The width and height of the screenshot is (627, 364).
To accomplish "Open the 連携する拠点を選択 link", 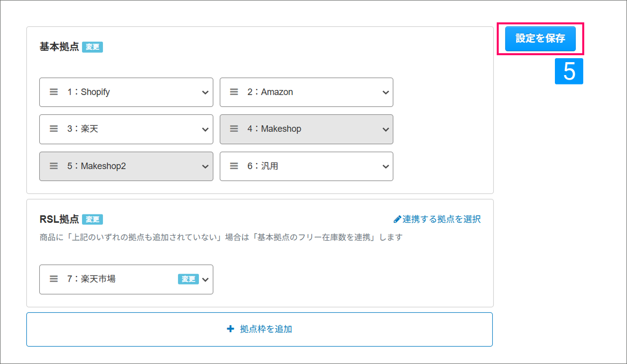I will pos(442,219).
